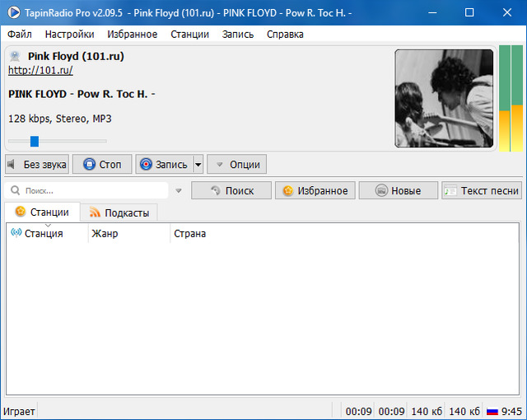Image resolution: width=527 pixels, height=420 pixels.
Task: Mute audio with Без звука button
Action: click(x=37, y=164)
